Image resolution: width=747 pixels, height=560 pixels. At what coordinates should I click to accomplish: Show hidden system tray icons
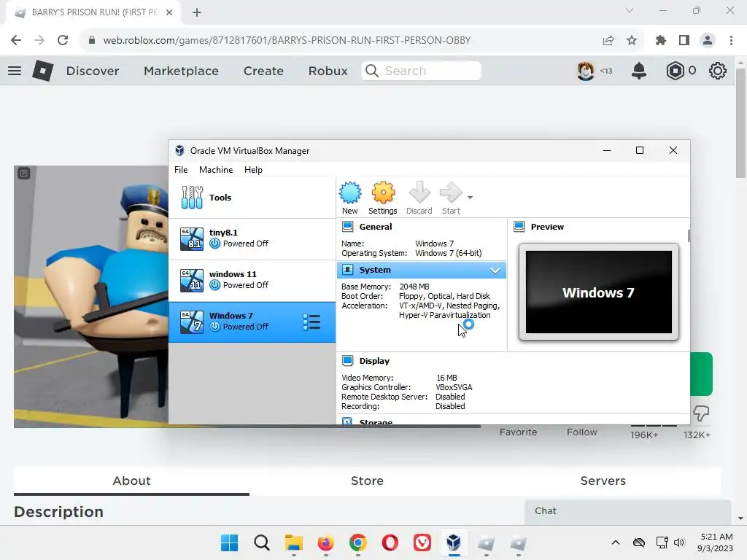tap(616, 542)
